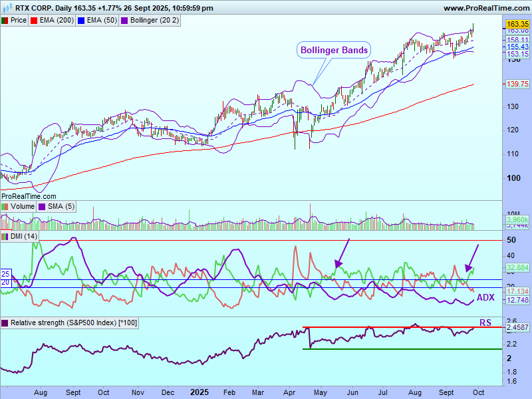This screenshot has height=399, width=532.
Task: Click the blue EMA (50) color swatch
Action: 81,21
